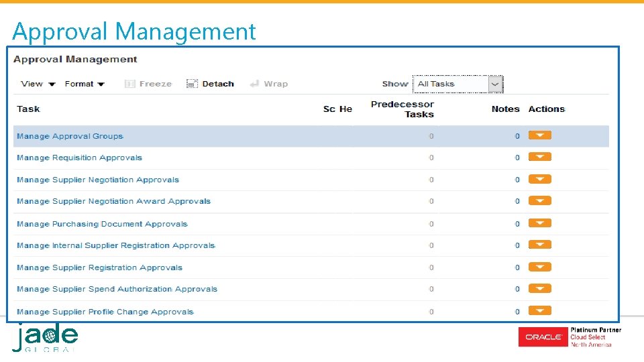Open the View menu

(x=38, y=84)
